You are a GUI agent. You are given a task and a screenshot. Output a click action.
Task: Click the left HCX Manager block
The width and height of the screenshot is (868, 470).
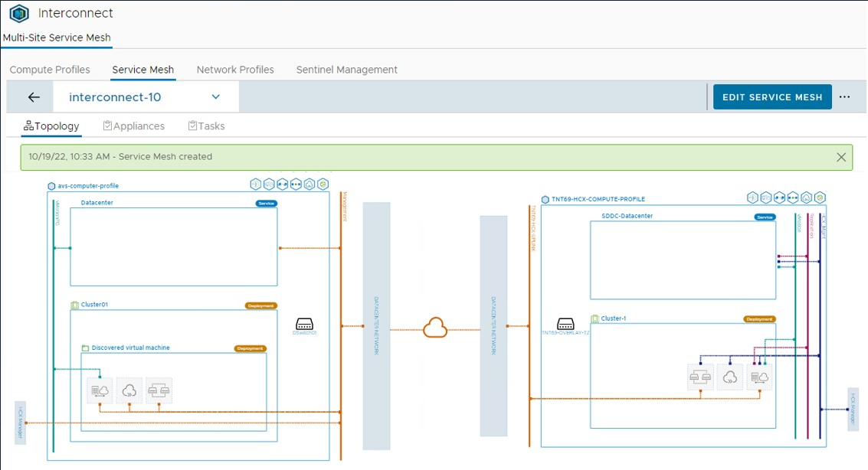pos(20,423)
